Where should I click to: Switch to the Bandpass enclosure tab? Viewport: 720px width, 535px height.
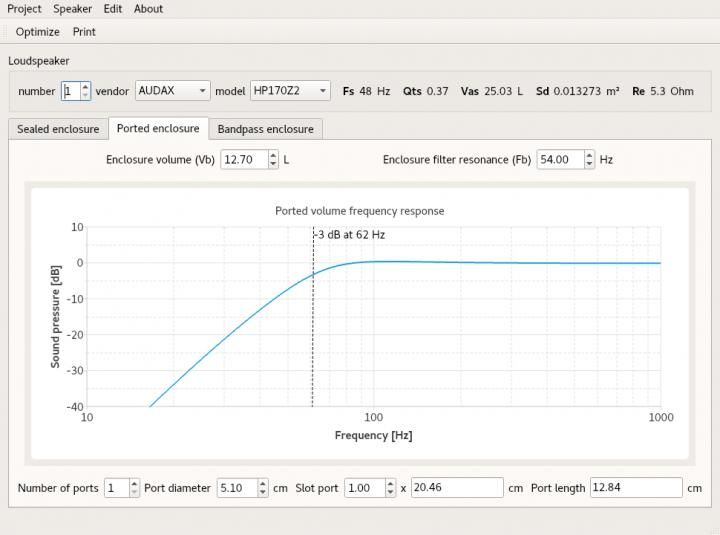coord(265,129)
